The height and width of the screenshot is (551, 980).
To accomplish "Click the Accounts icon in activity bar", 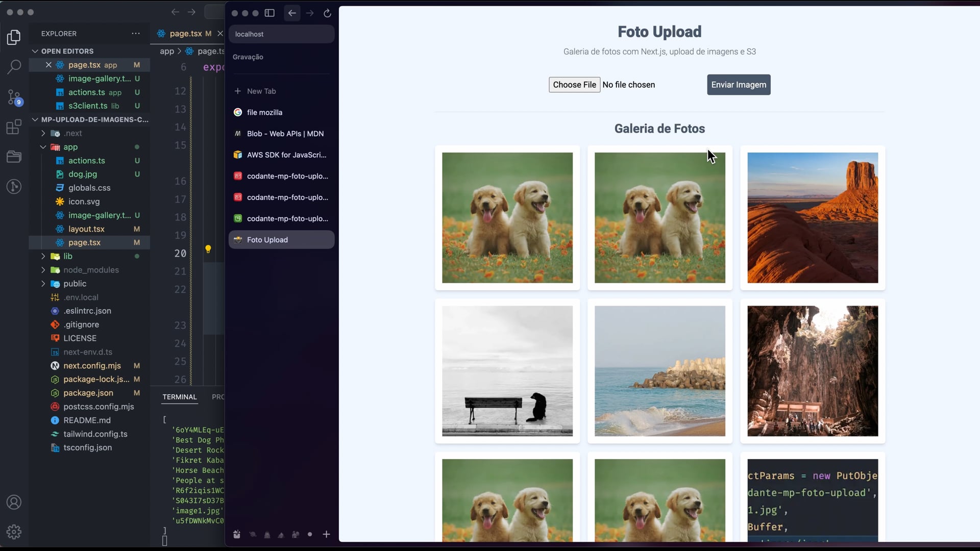I will point(14,502).
